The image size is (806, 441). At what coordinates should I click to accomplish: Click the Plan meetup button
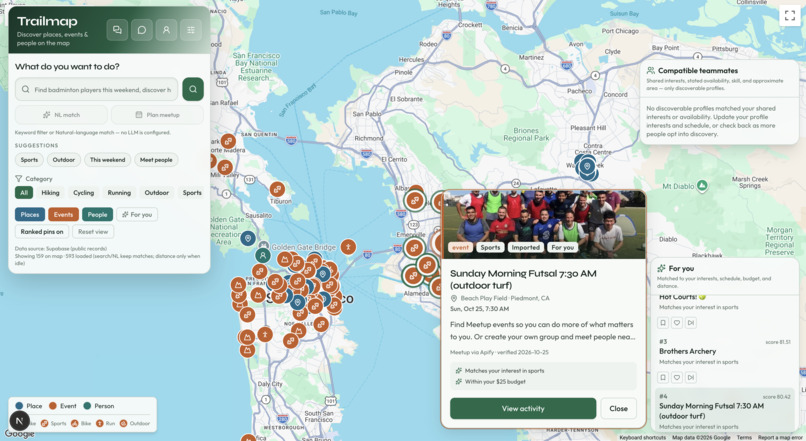tap(157, 115)
